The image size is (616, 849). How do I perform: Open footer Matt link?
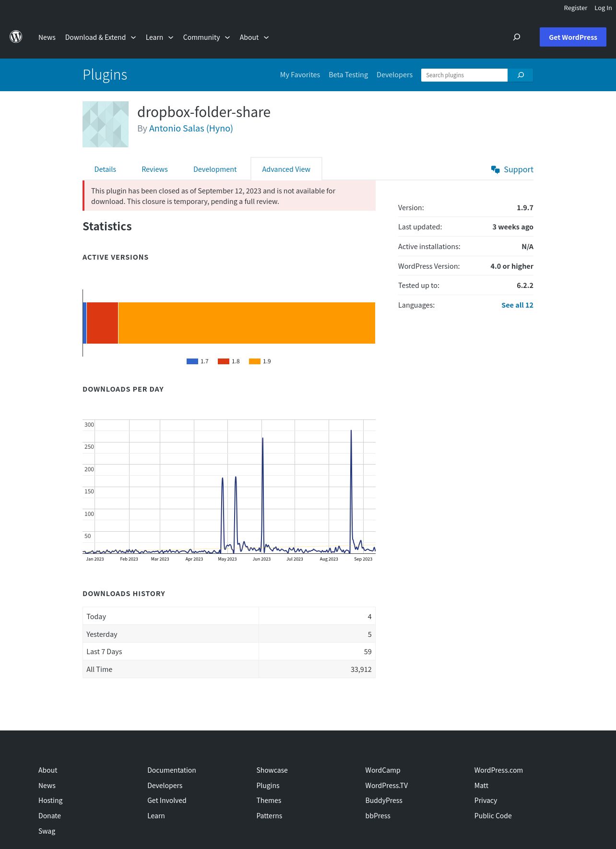(481, 786)
